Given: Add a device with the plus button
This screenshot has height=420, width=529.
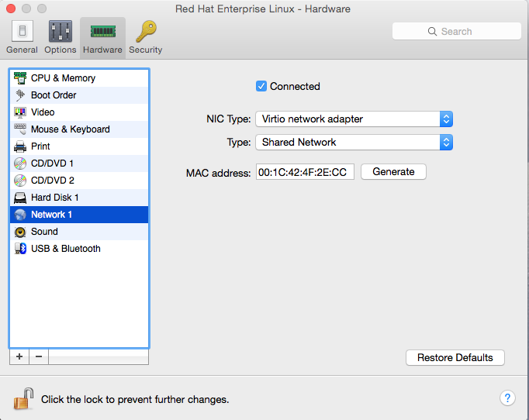Looking at the screenshot, I should [x=19, y=356].
